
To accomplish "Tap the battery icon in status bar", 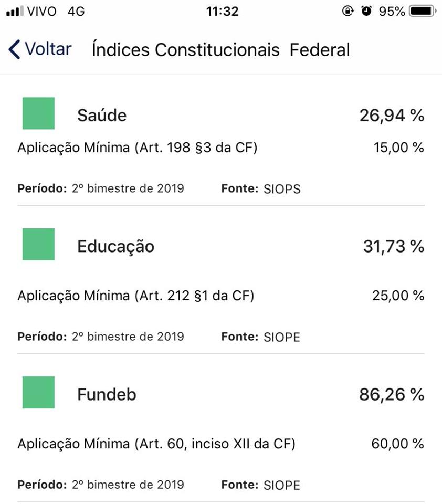I will tap(423, 11).
